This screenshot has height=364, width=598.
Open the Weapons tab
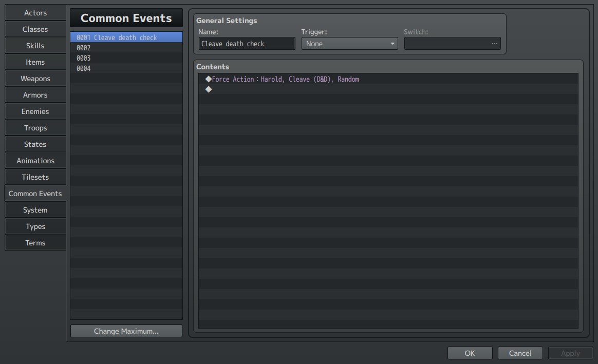(35, 79)
